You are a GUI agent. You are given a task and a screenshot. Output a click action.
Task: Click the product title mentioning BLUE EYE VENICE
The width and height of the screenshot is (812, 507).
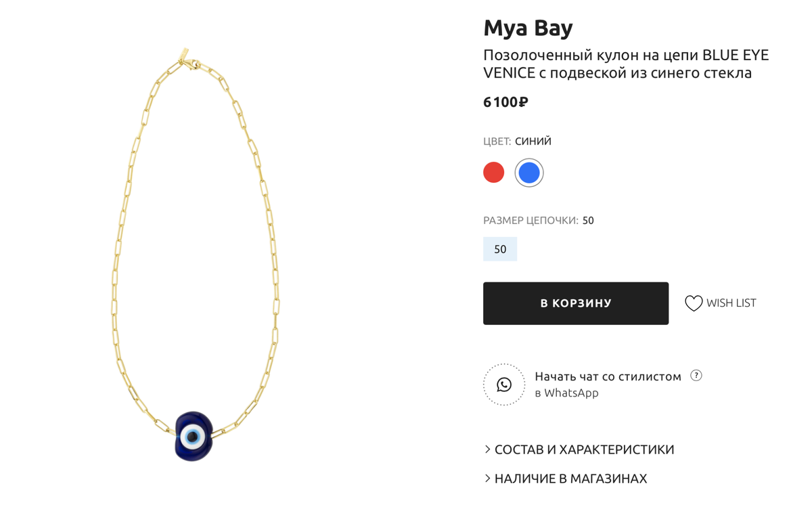click(x=626, y=64)
